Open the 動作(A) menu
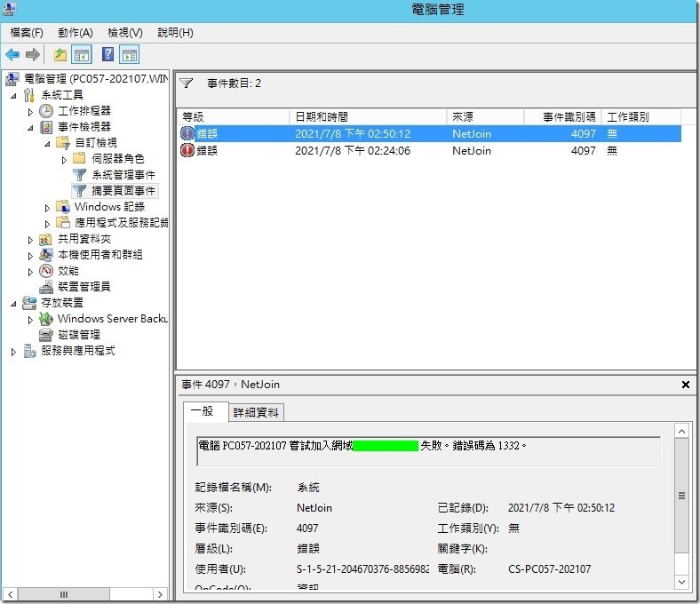Image resolution: width=700 pixels, height=604 pixels. [76, 33]
